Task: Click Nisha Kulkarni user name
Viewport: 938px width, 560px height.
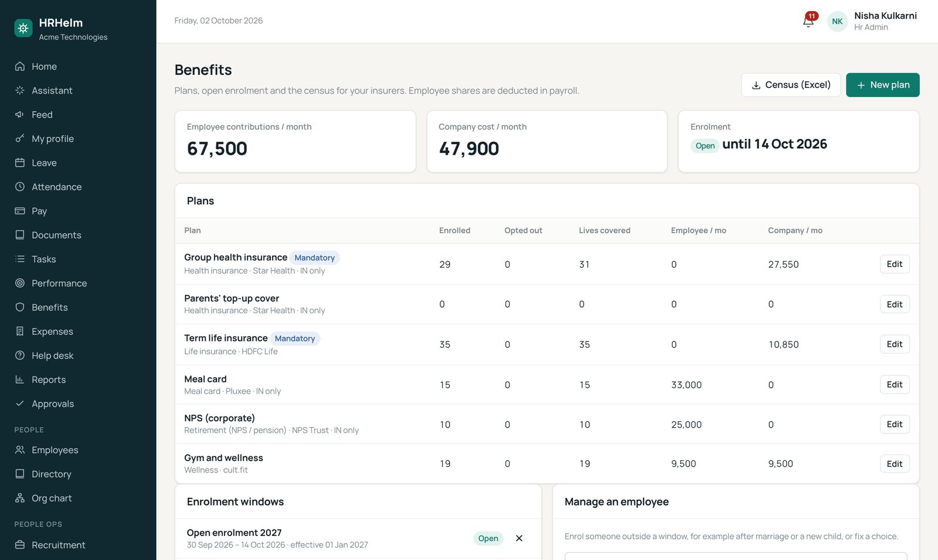Action: pyautogui.click(x=885, y=16)
